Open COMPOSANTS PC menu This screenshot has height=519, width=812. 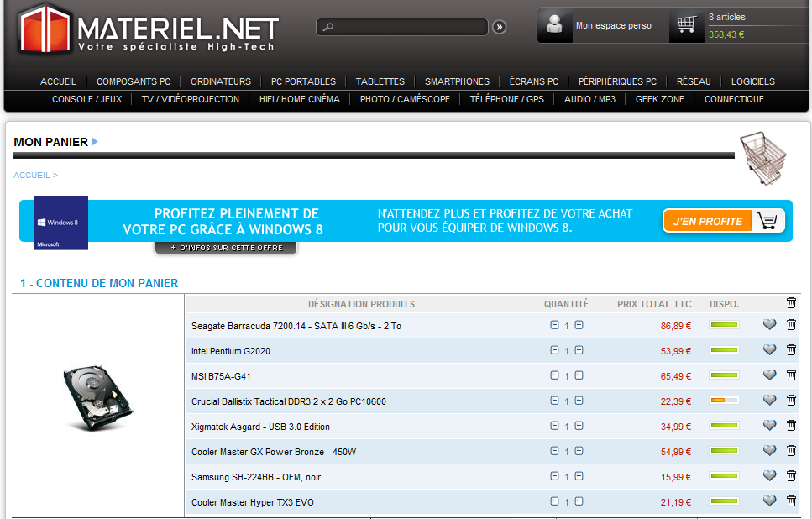coord(134,81)
